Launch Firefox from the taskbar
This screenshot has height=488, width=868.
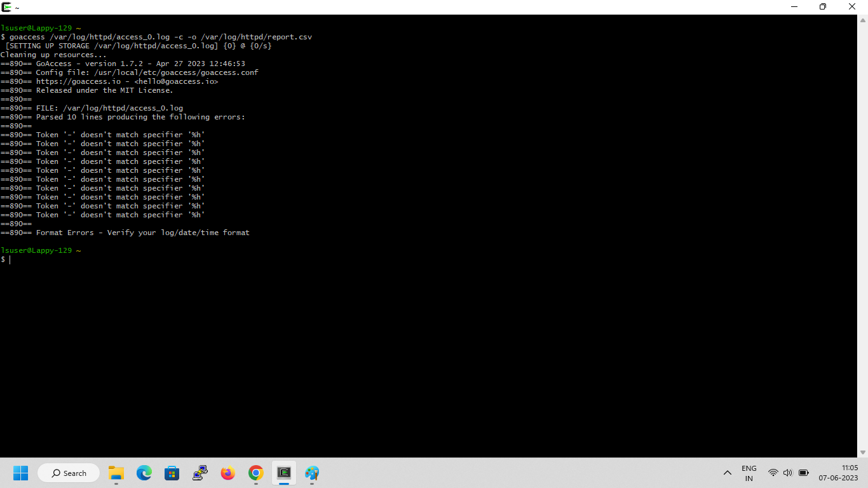point(227,473)
